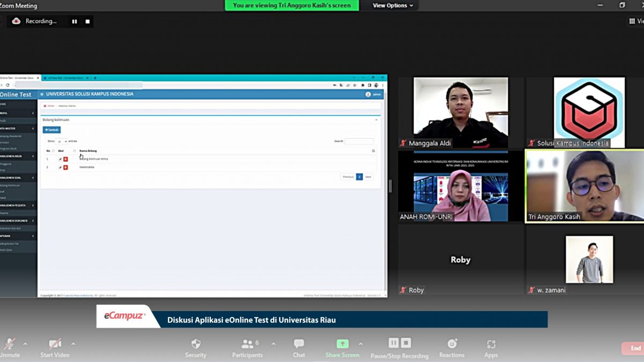The height and width of the screenshot is (362, 644).
Task: Click stop in Pause/Stop Recording control
Action: click(406, 343)
